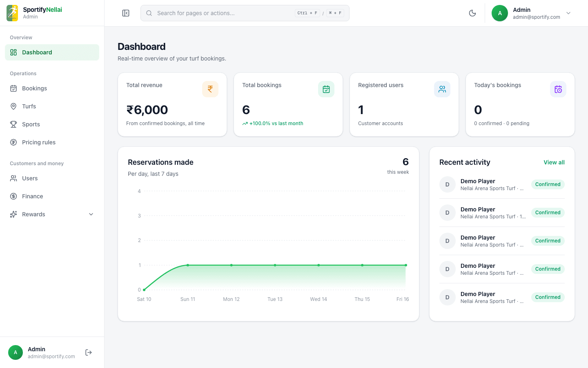Click the Users people icon in sidebar
588x368 pixels.
click(x=13, y=178)
